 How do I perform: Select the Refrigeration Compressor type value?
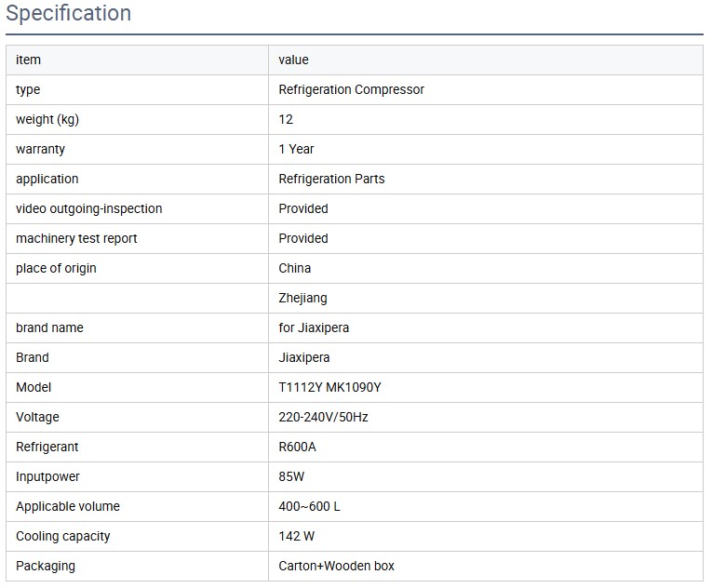click(351, 89)
